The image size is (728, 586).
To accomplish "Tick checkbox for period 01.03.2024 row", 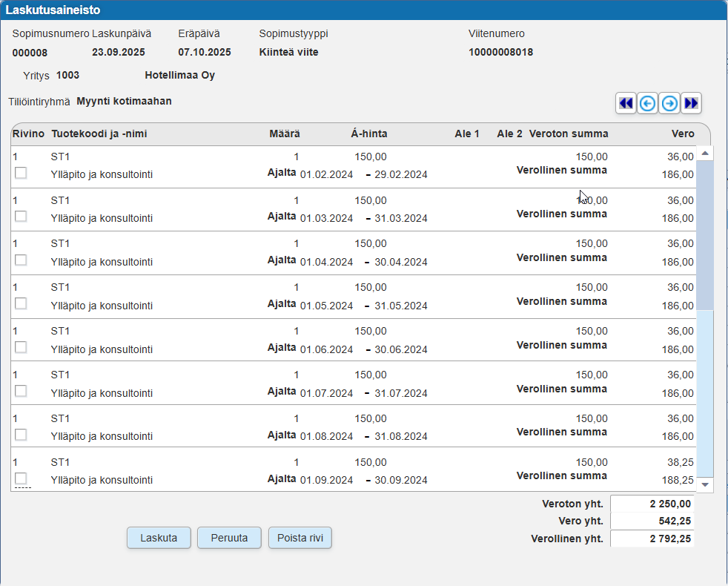I will click(21, 217).
